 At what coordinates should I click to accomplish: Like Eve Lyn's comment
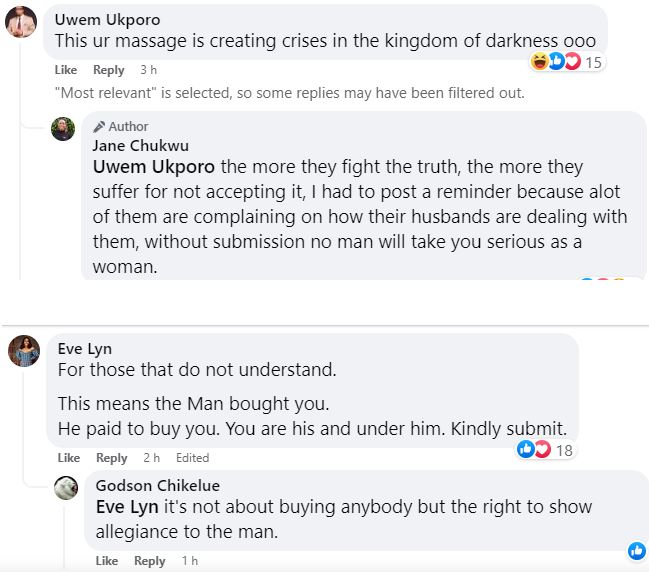coord(68,458)
